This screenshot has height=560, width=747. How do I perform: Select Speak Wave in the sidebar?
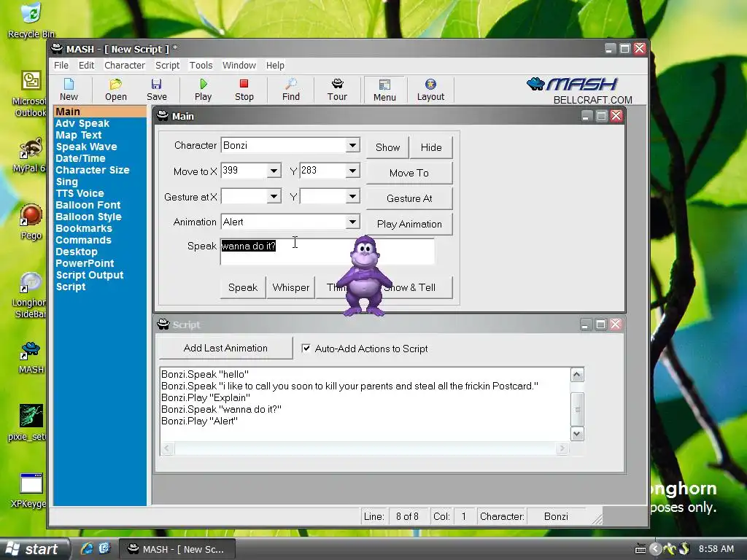[86, 147]
